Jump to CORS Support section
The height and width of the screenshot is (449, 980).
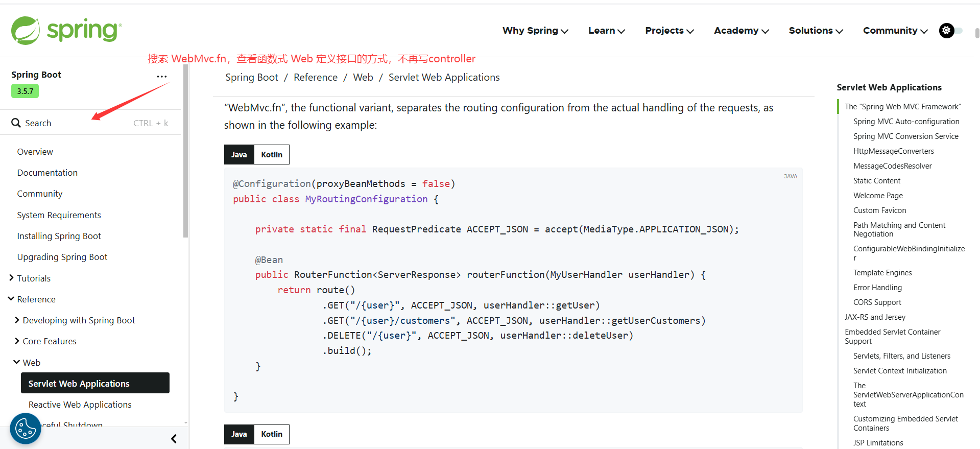point(877,302)
